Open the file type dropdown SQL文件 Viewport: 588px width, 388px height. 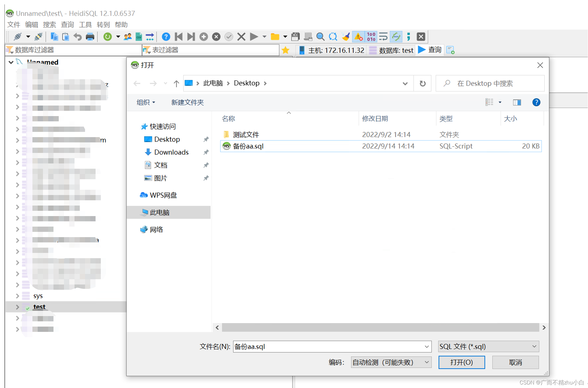pos(488,346)
